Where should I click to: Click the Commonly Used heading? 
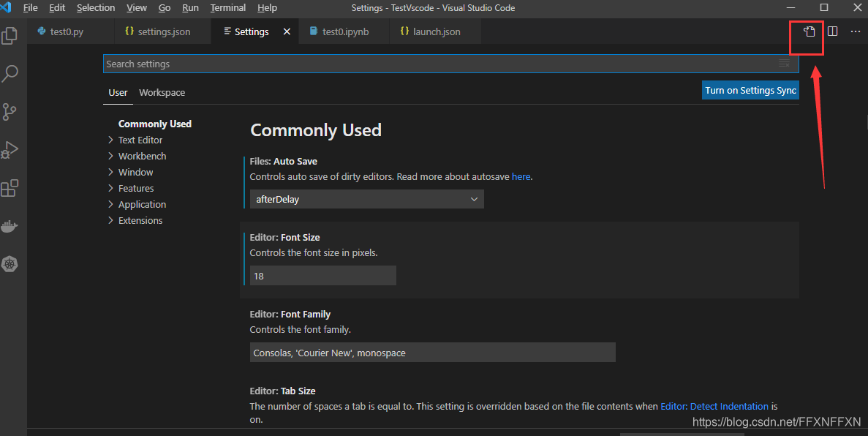tap(315, 130)
